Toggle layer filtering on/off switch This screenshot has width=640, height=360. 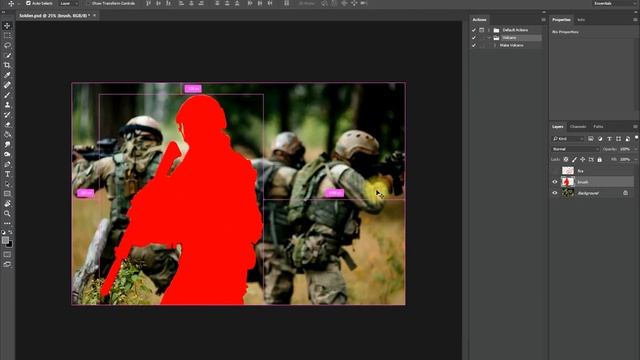click(636, 138)
